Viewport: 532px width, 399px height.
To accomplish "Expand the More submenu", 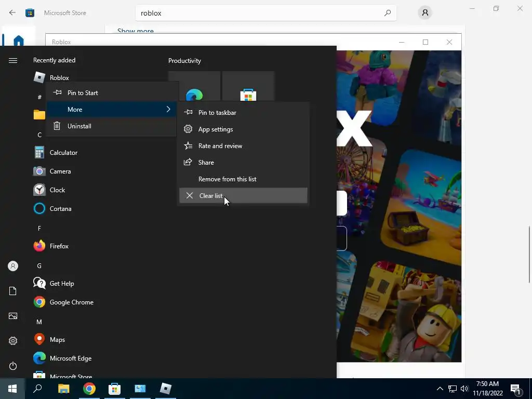I will (x=111, y=109).
